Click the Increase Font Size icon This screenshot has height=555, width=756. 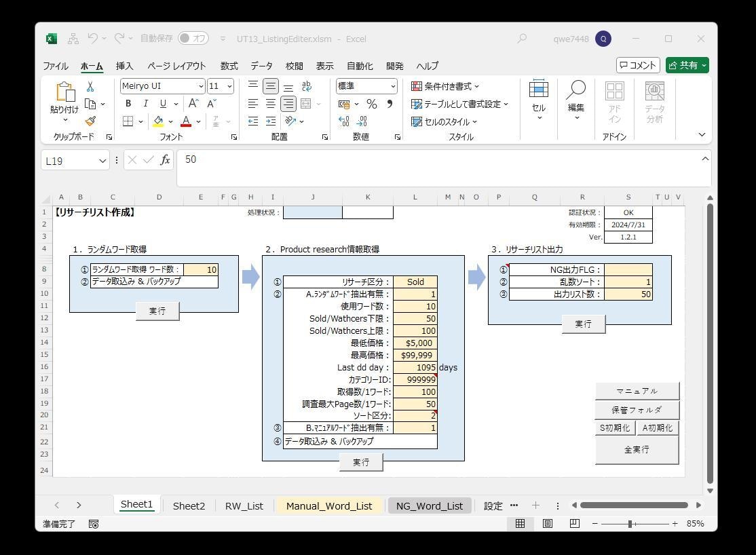click(193, 103)
